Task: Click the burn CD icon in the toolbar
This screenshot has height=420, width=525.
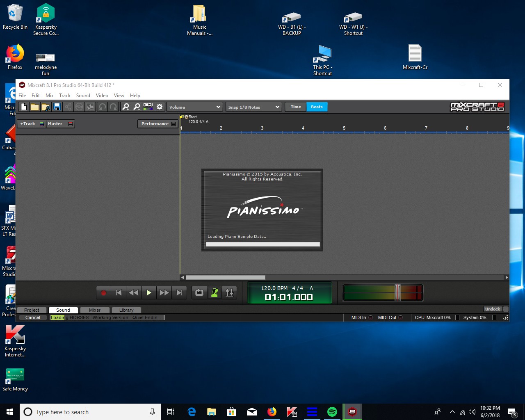Action: [x=79, y=107]
